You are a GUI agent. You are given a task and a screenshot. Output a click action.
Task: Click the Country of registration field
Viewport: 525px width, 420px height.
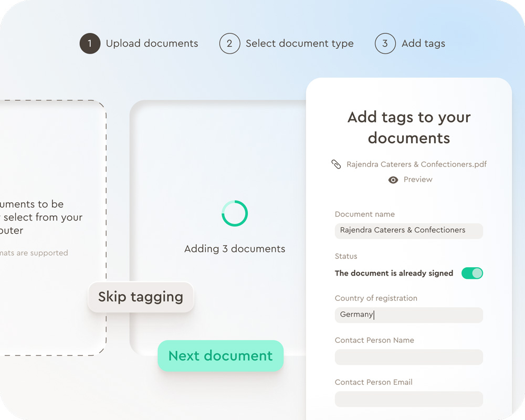point(408,315)
